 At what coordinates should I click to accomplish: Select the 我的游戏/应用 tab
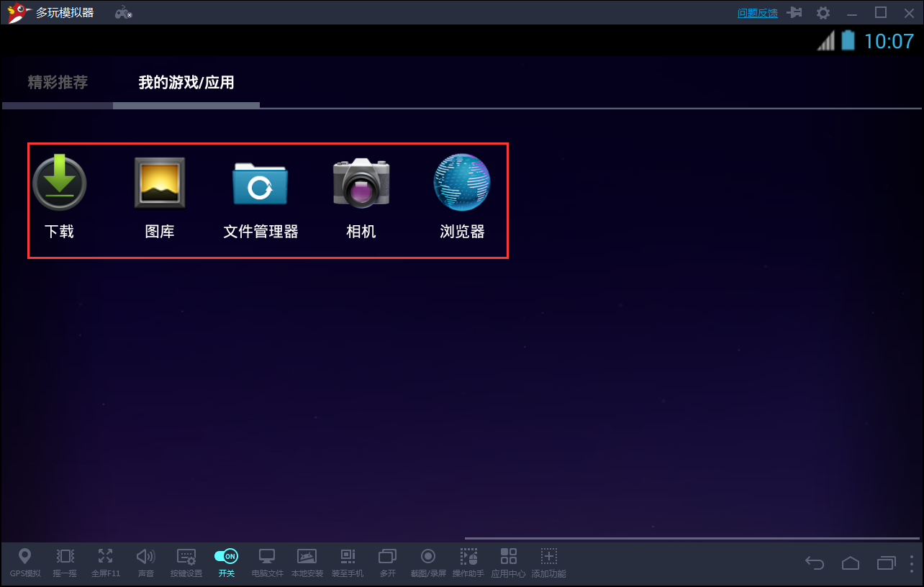point(185,82)
